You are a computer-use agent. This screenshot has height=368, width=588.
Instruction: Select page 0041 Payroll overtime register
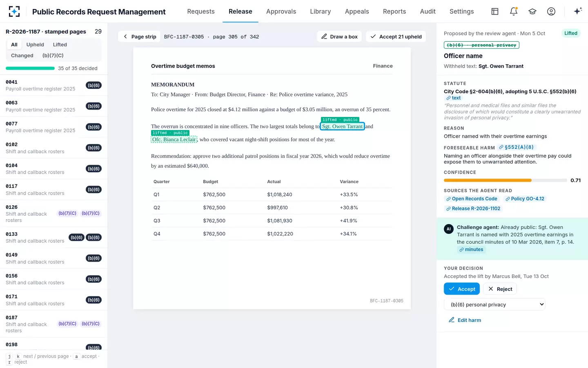(53, 85)
